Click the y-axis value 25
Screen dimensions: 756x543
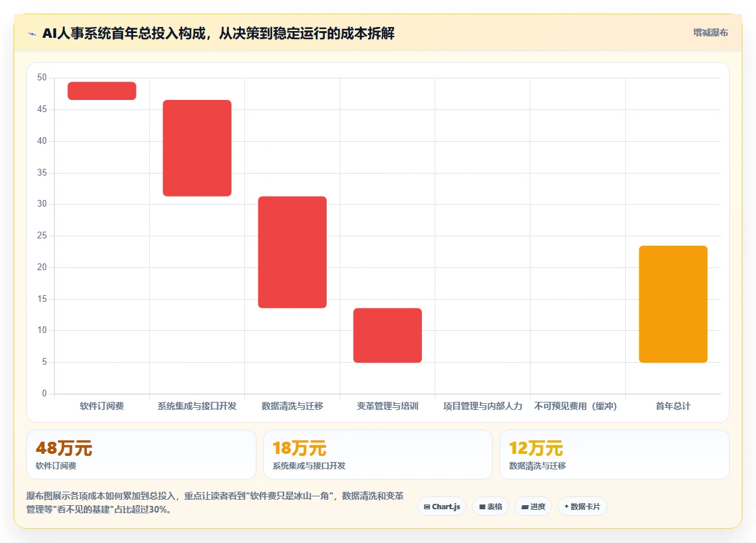42,235
